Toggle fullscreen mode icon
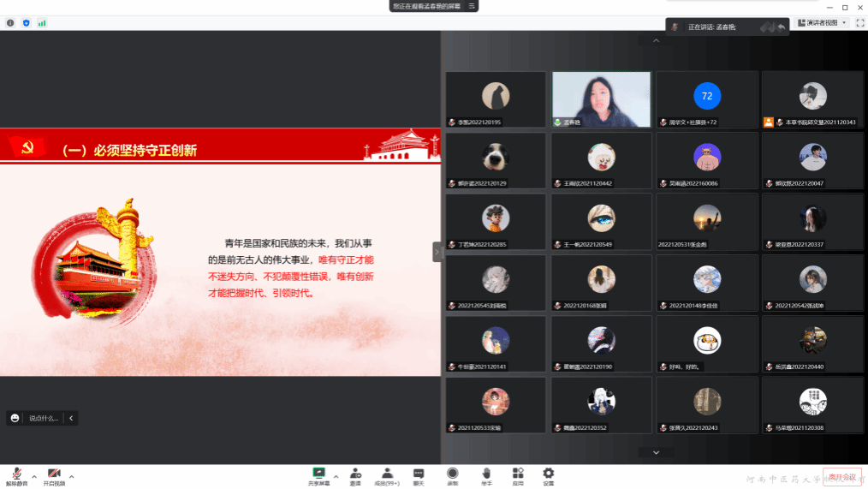The height and width of the screenshot is (489, 868). [859, 23]
